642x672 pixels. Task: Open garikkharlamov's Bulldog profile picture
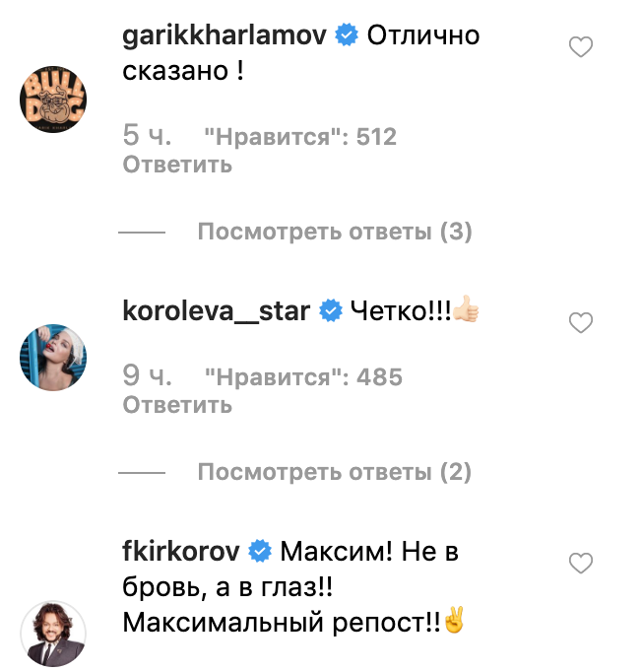(x=53, y=99)
